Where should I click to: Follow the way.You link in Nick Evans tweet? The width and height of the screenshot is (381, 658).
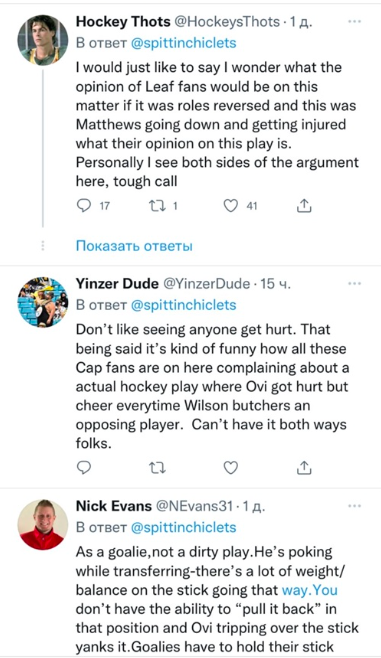310,590
